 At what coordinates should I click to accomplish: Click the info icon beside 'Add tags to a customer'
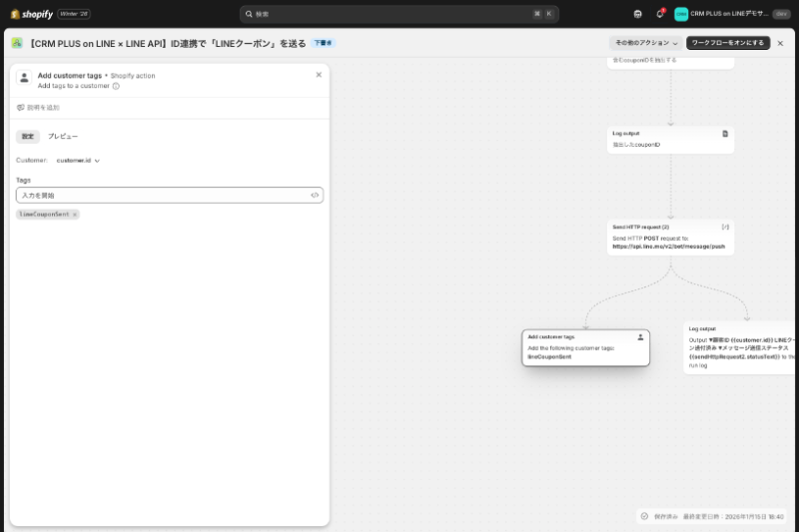tap(116, 87)
